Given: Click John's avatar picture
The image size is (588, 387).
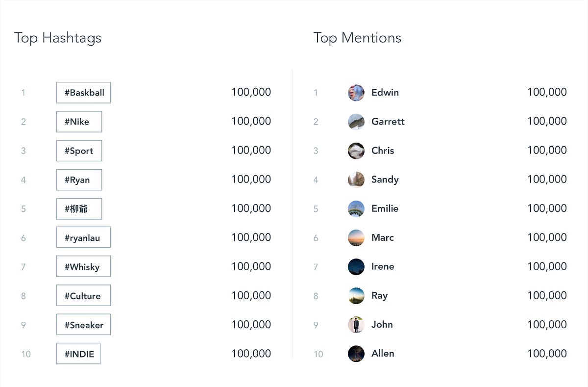Looking at the screenshot, I should tap(356, 325).
